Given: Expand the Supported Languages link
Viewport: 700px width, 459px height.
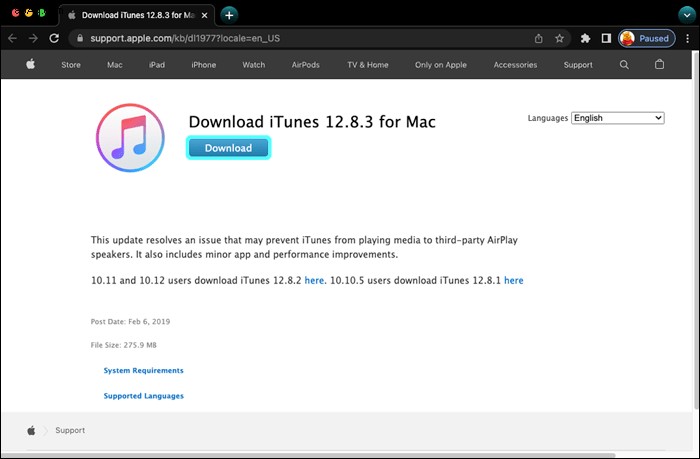Looking at the screenshot, I should coord(143,396).
